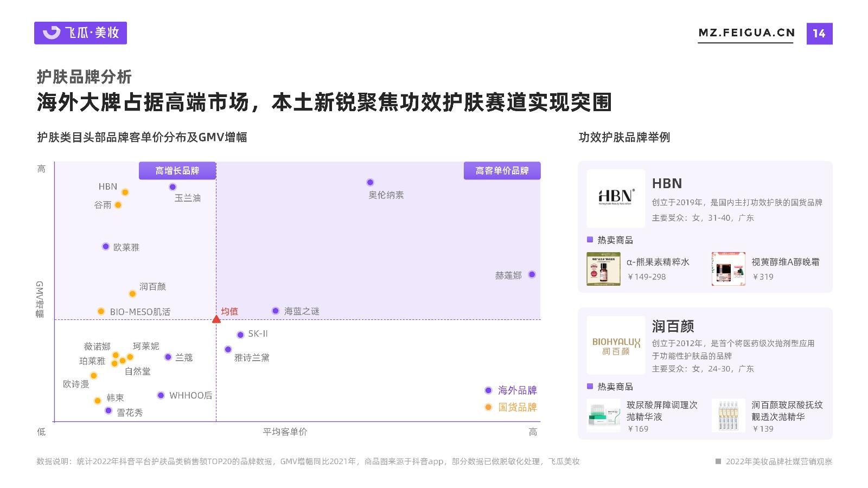Click the 薇诺娜 brand label
This screenshot has height=488, width=868.
pos(97,346)
